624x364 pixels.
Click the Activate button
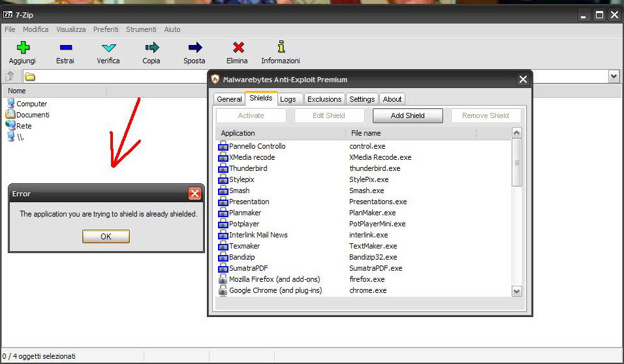click(251, 115)
